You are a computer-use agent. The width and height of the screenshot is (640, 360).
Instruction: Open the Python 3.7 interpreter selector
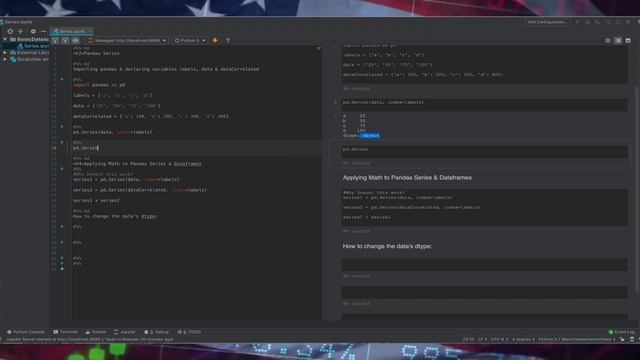point(576,339)
